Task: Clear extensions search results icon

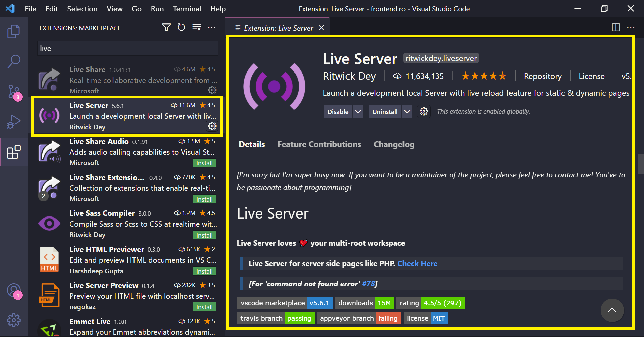Action: pos(197,28)
